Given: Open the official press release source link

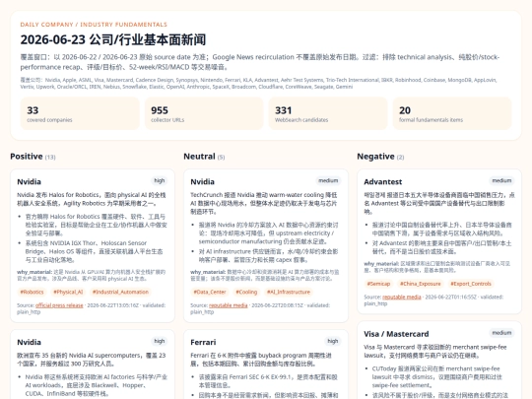Looking at the screenshot, I should click(x=59, y=305).
